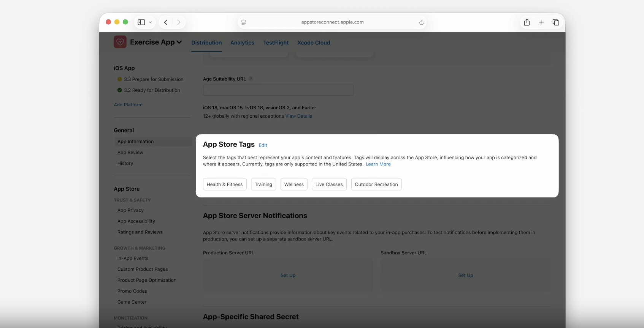Click Set Up for Production Server URL
Image resolution: width=644 pixels, height=328 pixels.
coord(288,276)
